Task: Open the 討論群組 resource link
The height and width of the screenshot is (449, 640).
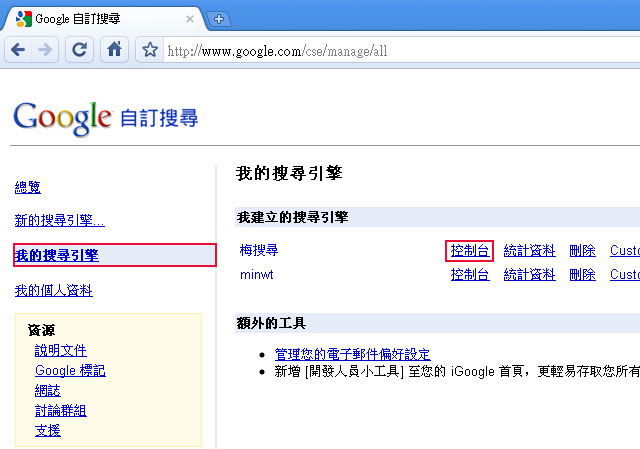Action: [60, 410]
